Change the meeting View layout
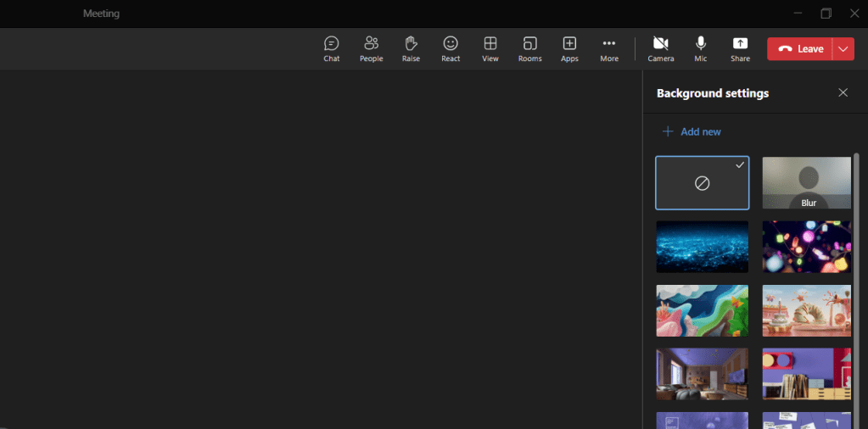The width and height of the screenshot is (868, 429). tap(490, 48)
